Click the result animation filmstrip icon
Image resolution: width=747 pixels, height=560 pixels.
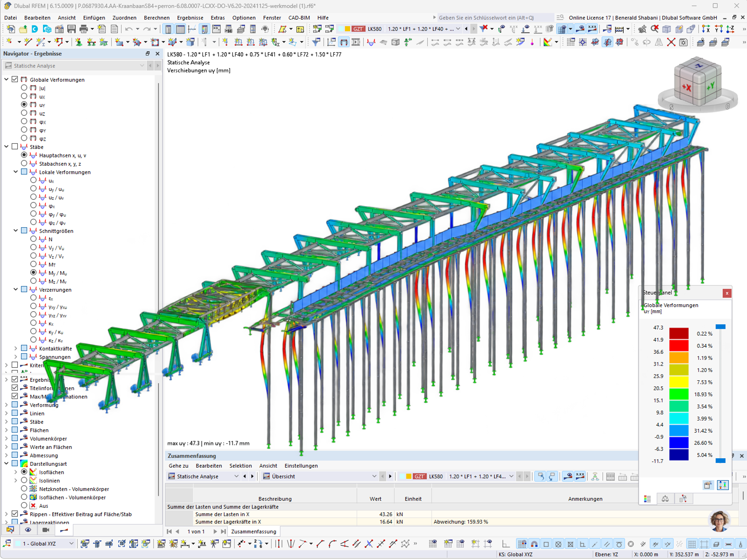click(356, 42)
